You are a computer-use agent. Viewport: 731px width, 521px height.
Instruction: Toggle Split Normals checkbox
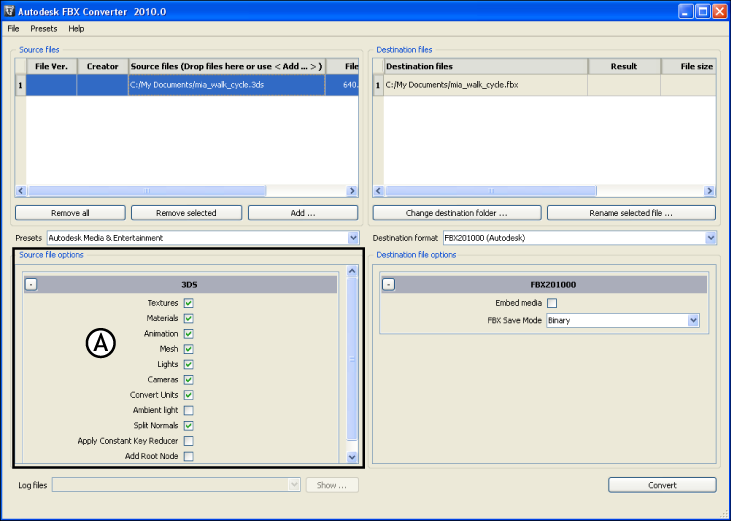coord(188,425)
